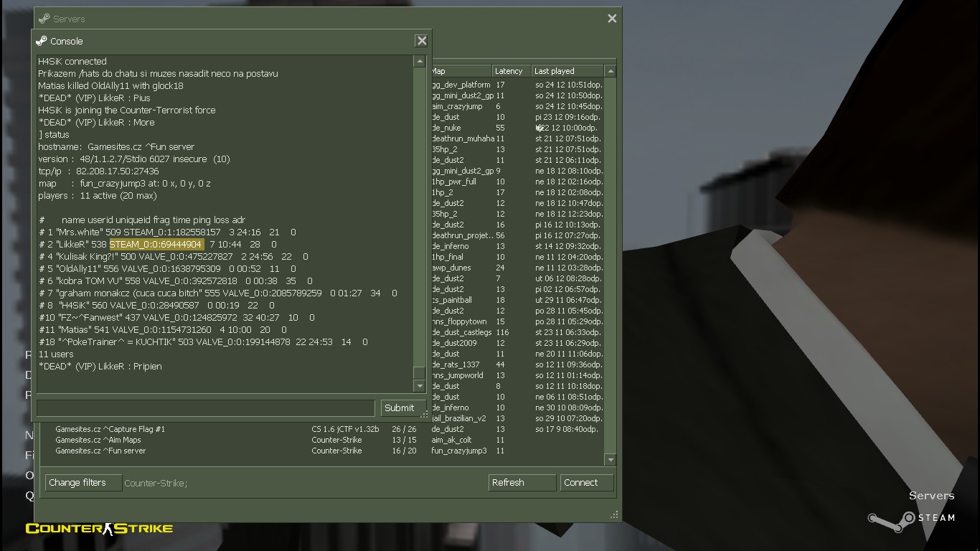Click the Steam icon in Servers title bar
This screenshot has width=980, height=551.
44,19
